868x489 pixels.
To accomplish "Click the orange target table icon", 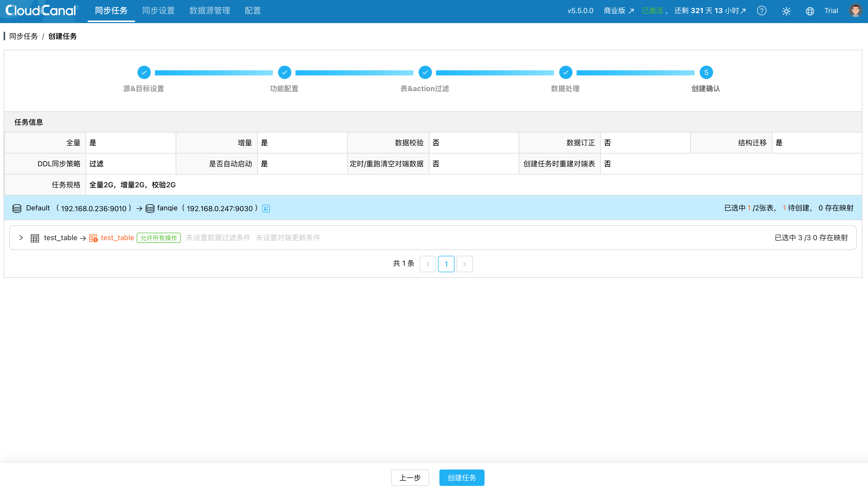I will coord(93,238).
